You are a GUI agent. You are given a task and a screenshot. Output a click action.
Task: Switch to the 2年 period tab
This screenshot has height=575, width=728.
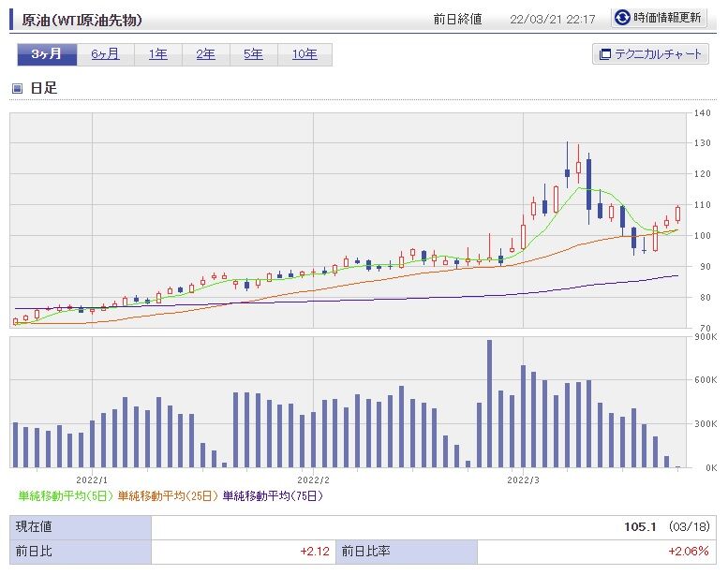coord(205,54)
